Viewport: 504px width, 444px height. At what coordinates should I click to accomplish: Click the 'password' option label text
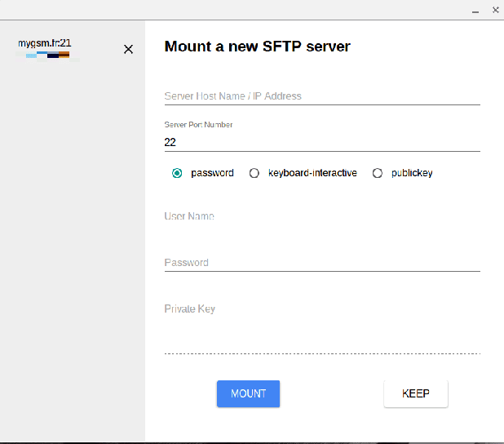[x=212, y=173]
